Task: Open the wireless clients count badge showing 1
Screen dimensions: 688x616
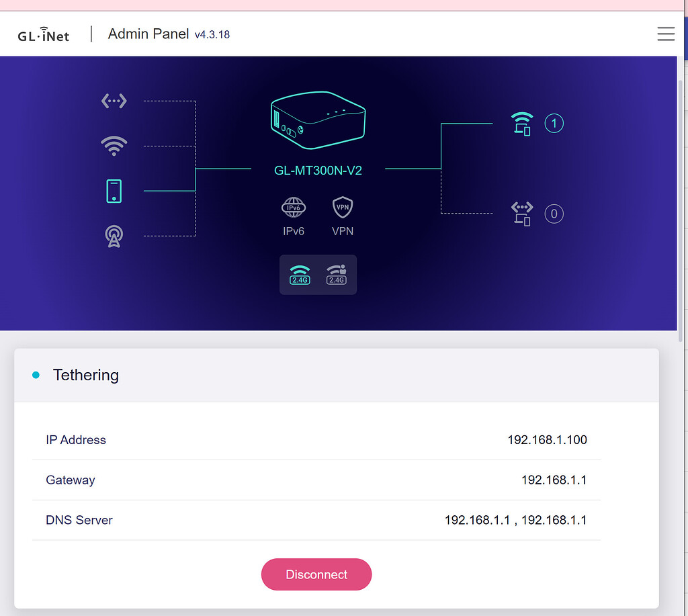Action: pyautogui.click(x=554, y=124)
